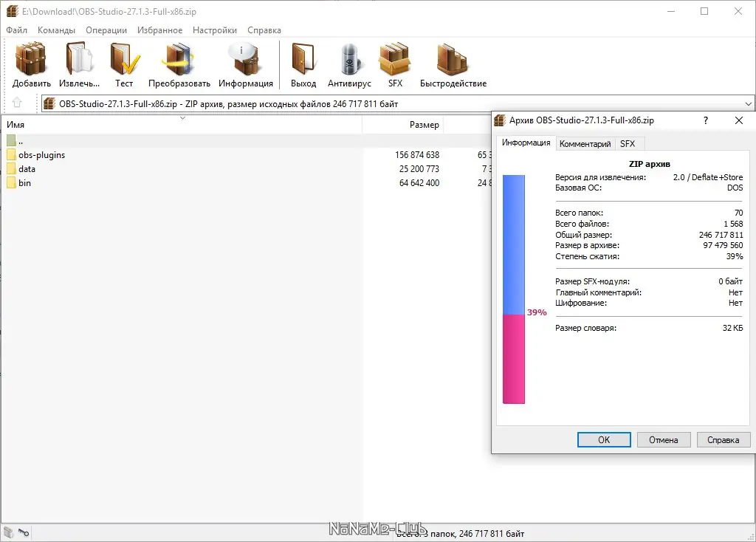The image size is (756, 542).
Task: Click the SFX toolbar icon
Action: pyautogui.click(x=395, y=65)
